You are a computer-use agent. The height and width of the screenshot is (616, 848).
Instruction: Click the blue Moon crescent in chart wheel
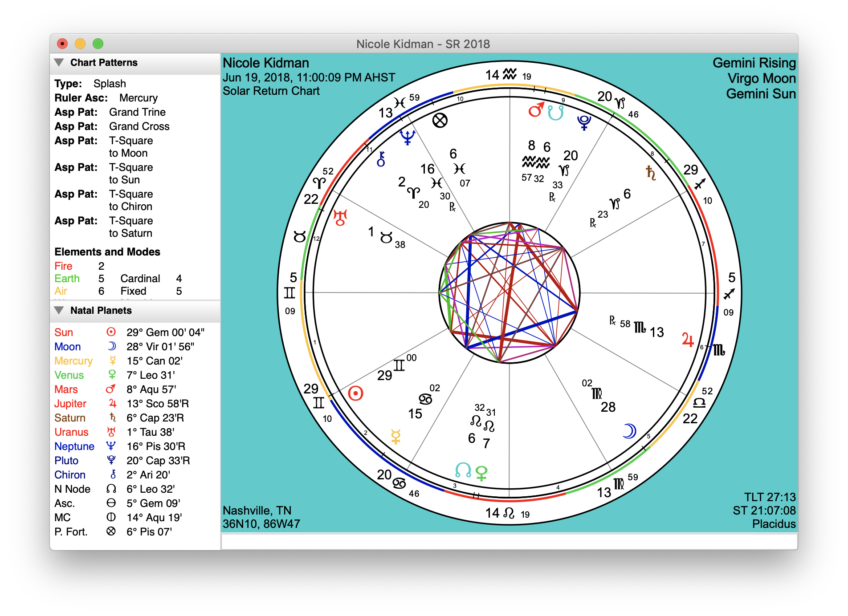tap(629, 431)
